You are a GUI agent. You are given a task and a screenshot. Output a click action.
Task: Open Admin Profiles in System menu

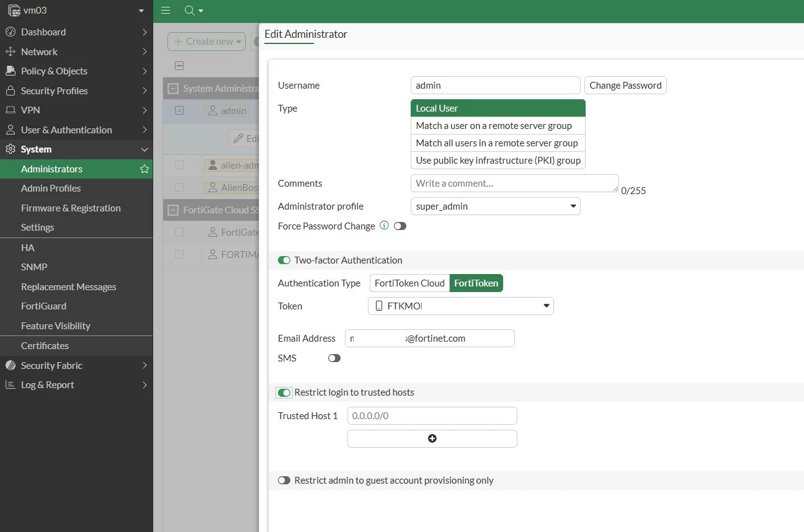51,188
